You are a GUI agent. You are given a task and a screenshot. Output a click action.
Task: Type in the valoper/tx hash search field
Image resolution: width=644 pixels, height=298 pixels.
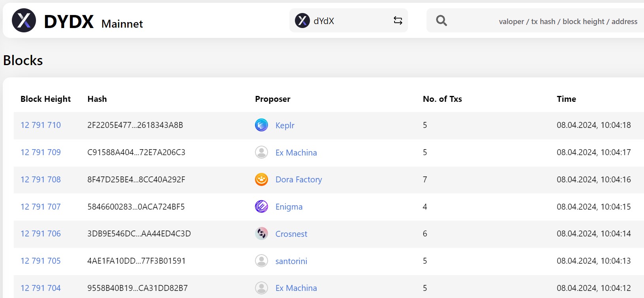[x=553, y=21]
